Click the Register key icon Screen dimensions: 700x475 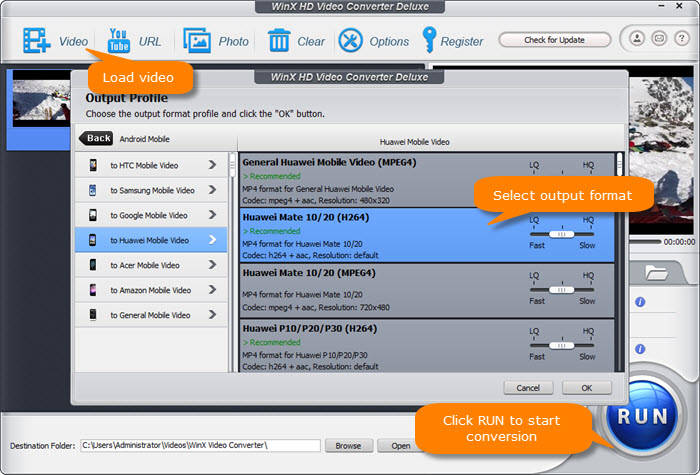tap(429, 40)
